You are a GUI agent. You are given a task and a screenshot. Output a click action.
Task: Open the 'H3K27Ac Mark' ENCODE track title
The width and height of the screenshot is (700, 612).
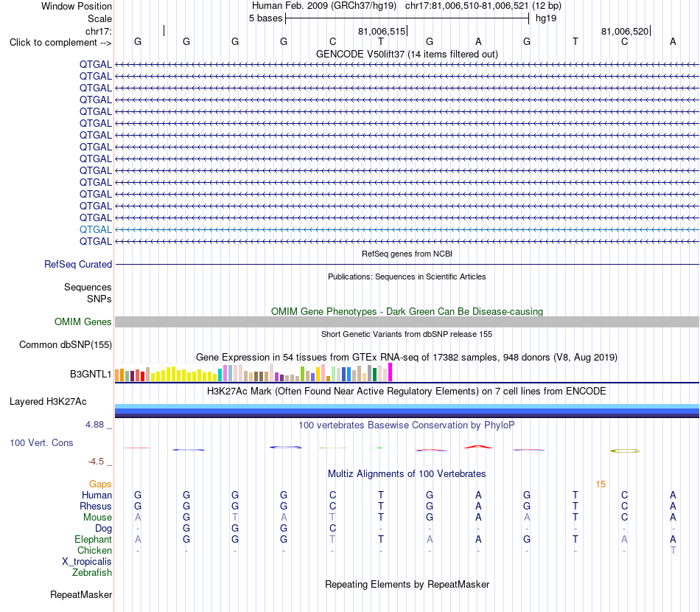pos(407,392)
